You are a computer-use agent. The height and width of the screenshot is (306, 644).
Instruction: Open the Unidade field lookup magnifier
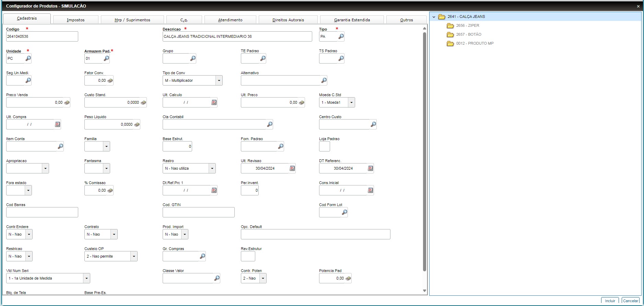[28, 58]
